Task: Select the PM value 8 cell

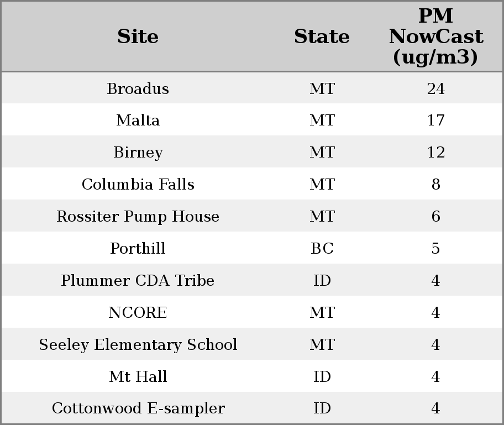Action: click(x=435, y=185)
